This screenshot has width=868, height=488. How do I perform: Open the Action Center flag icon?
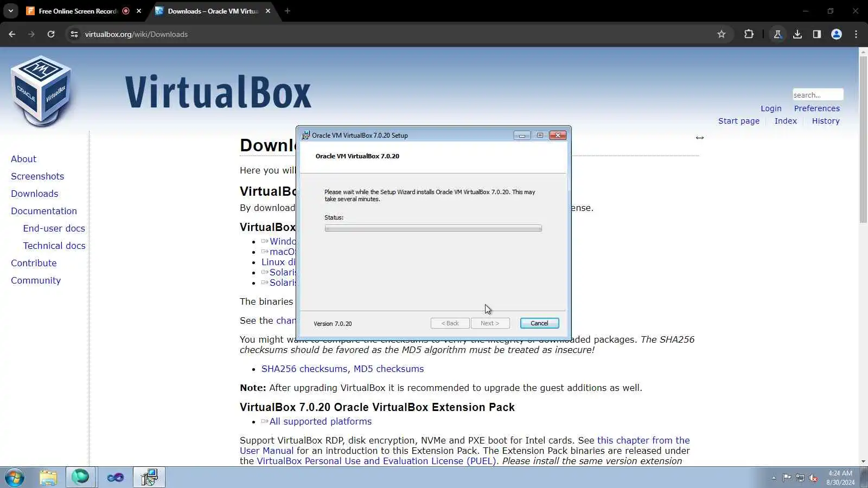[x=787, y=478]
